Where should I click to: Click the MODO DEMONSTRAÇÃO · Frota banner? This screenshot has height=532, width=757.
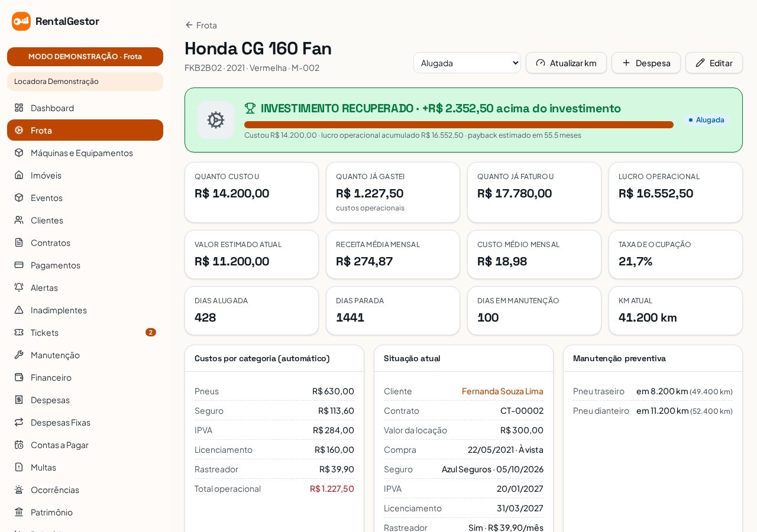click(x=85, y=57)
